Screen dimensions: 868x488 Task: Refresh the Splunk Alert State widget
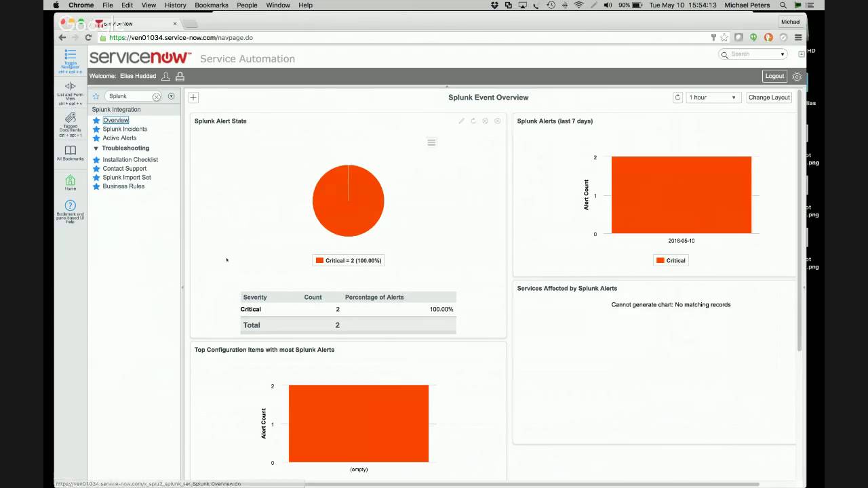(473, 121)
